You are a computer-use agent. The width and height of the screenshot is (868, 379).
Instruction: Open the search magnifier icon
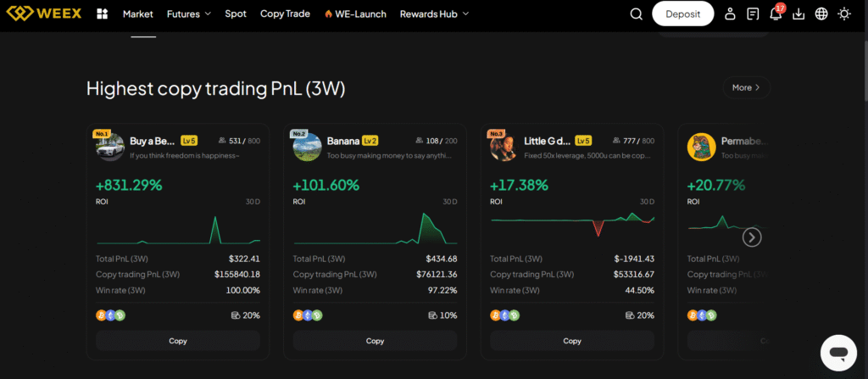point(636,14)
